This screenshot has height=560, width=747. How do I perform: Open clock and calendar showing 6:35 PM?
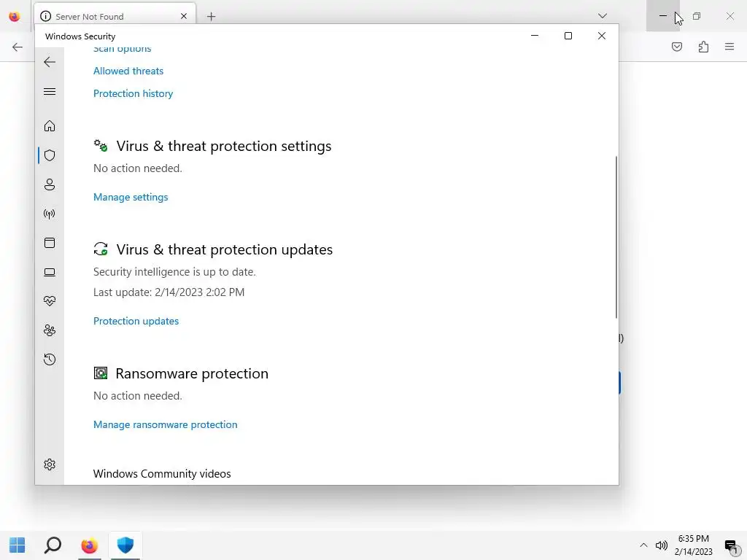pyautogui.click(x=694, y=545)
